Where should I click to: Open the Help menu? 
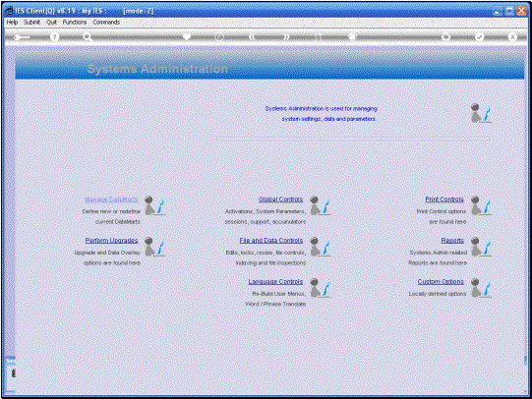12,22
